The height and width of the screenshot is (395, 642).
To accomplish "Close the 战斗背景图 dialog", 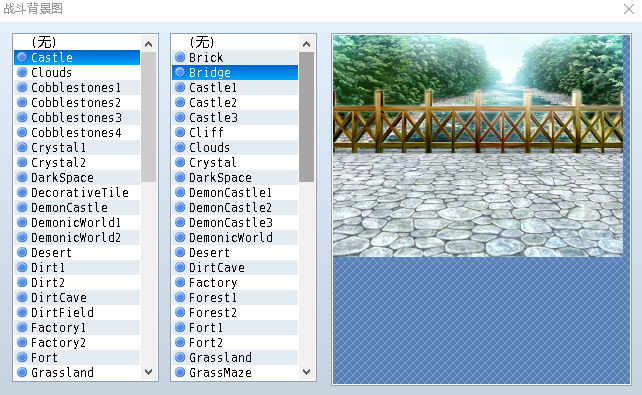I will [x=629, y=9].
